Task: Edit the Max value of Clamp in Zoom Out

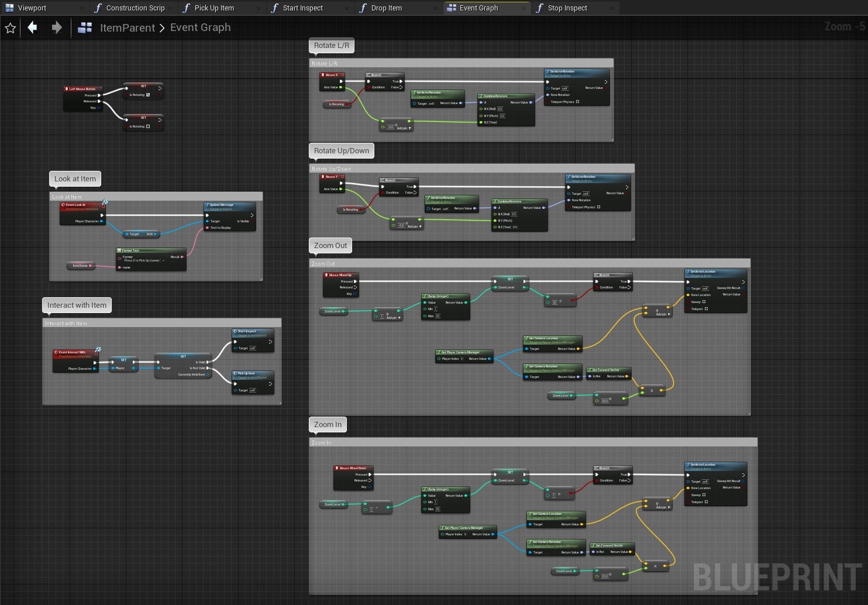Action: click(438, 316)
